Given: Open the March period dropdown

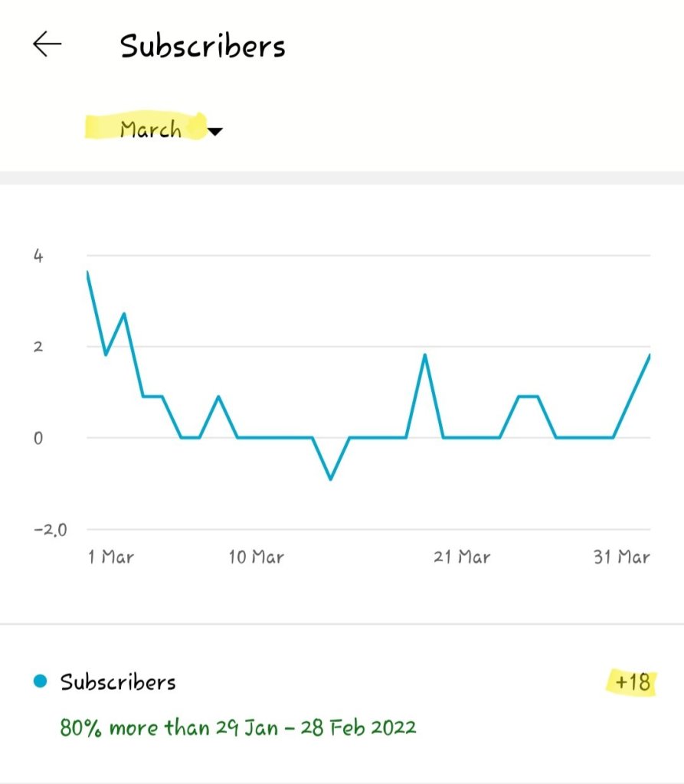Looking at the screenshot, I should (x=151, y=129).
